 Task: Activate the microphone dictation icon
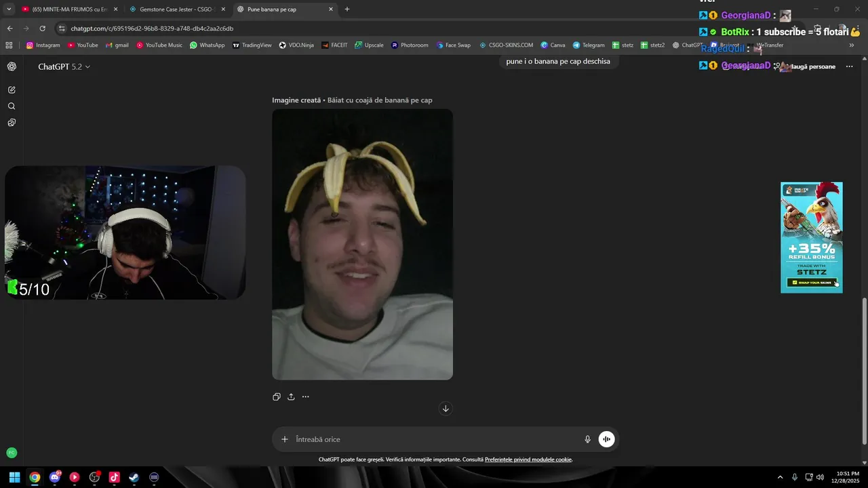(x=588, y=439)
